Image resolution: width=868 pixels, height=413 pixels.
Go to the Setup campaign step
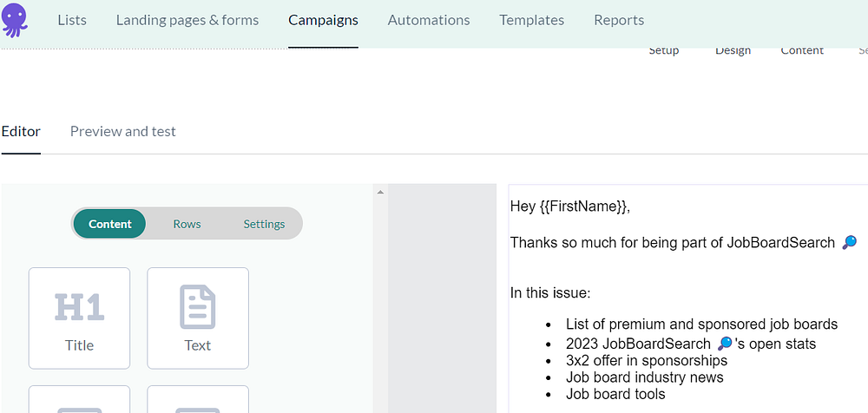(664, 51)
